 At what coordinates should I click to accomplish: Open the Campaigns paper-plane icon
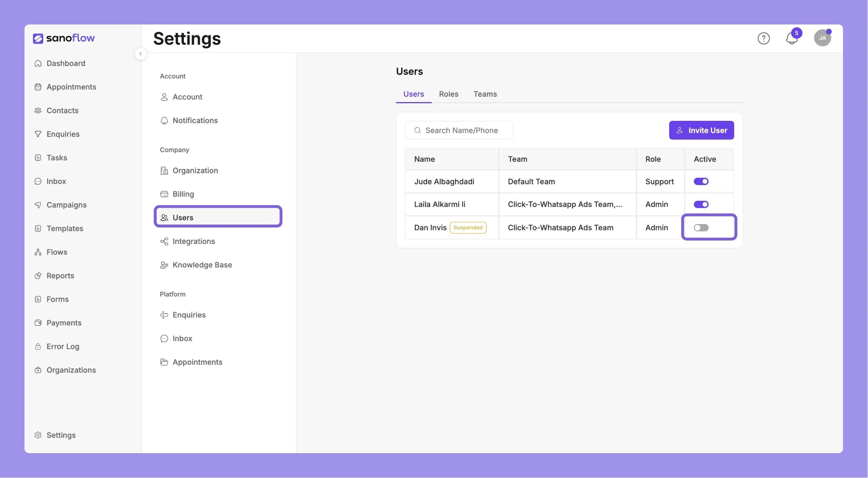pos(38,205)
